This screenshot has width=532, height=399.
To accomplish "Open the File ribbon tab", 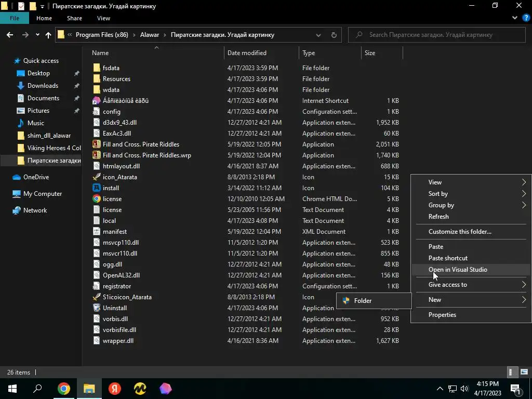I will click(x=14, y=18).
